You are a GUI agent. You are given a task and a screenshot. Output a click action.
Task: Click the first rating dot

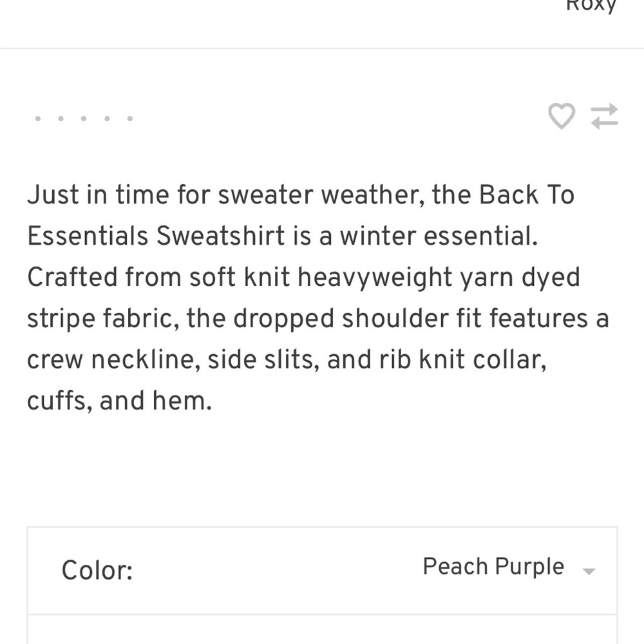point(37,118)
